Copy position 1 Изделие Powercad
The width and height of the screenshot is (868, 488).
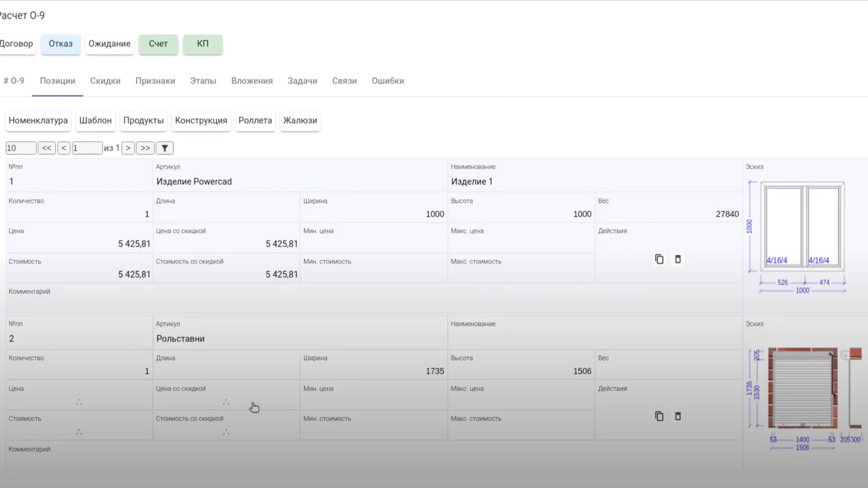click(659, 259)
